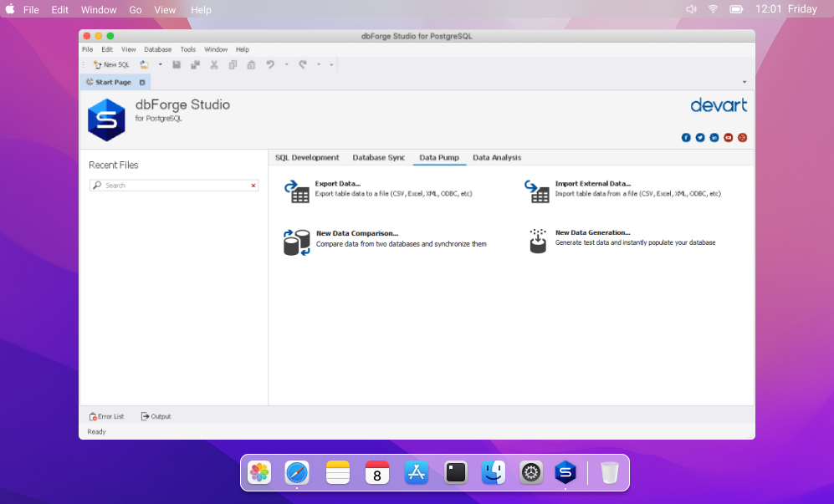
Task: Click the clock showing 12:01 Friday
Action: click(x=786, y=9)
